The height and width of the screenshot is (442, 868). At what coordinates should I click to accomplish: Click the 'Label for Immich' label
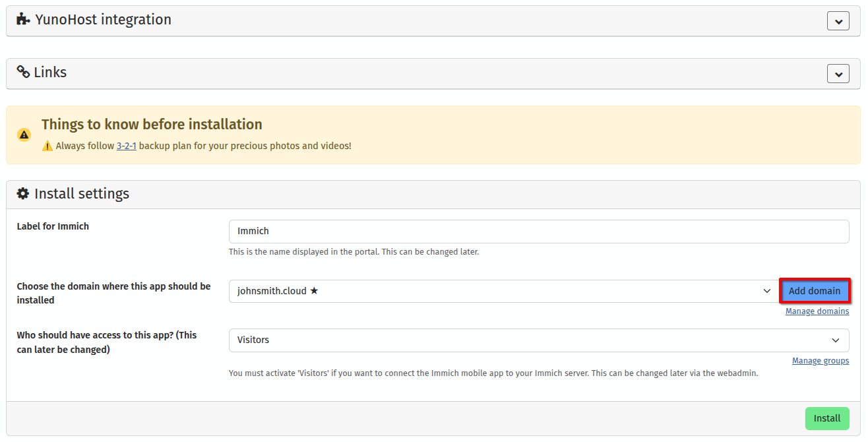tap(53, 226)
